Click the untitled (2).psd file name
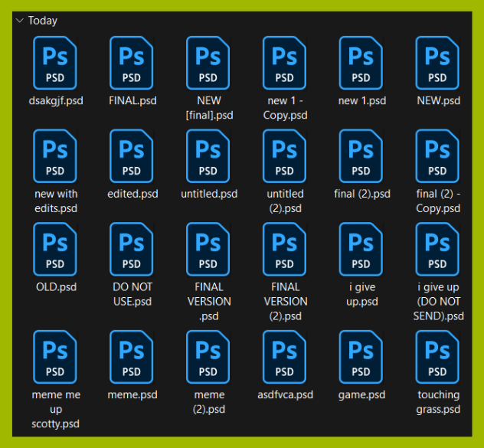Screen dimensions: 484x448 [285, 201]
